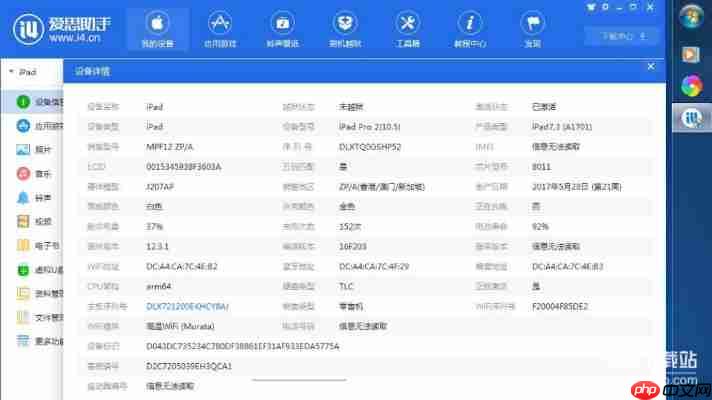Click the battery life value 92%

tap(540, 226)
